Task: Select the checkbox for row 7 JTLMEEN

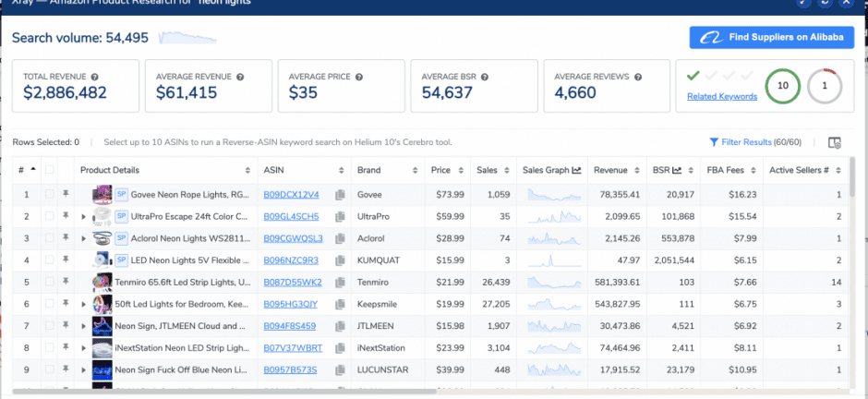Action: point(50,325)
